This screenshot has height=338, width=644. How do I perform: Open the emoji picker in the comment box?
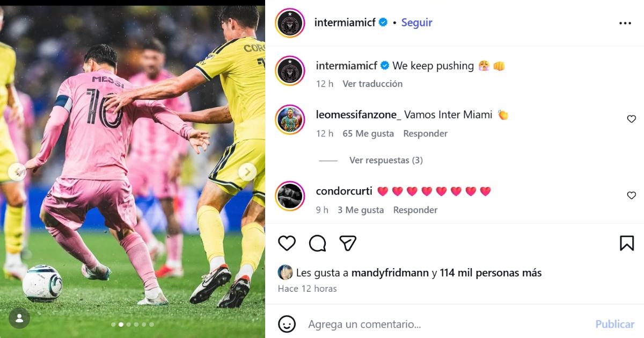(287, 324)
